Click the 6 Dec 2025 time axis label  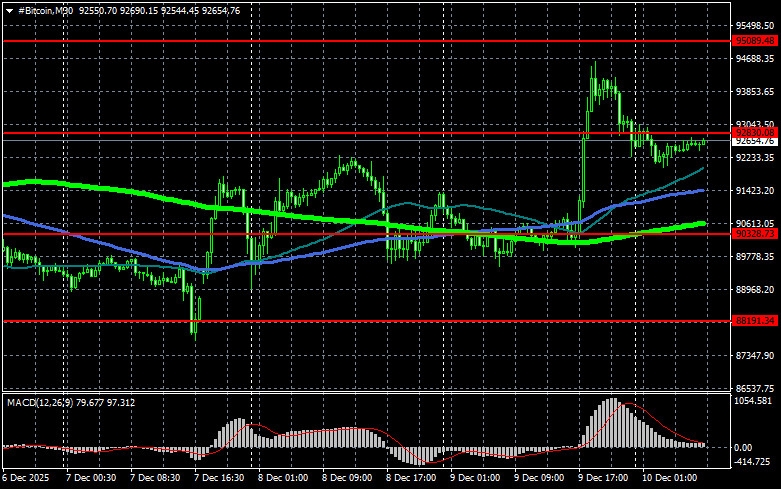(x=25, y=478)
